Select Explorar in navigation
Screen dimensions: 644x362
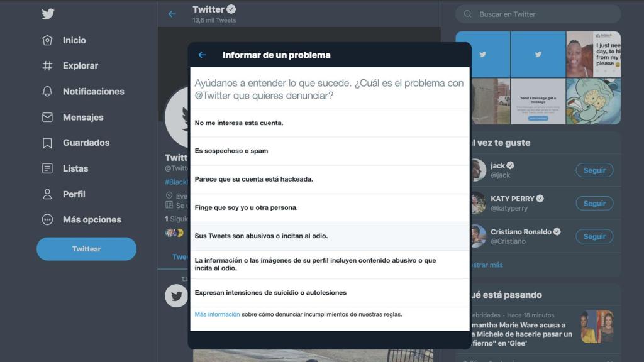tap(80, 65)
